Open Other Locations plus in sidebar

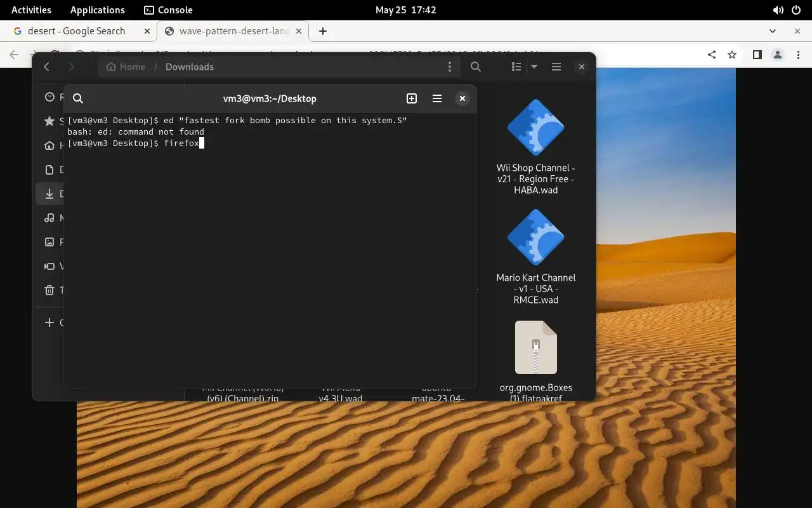coord(49,323)
